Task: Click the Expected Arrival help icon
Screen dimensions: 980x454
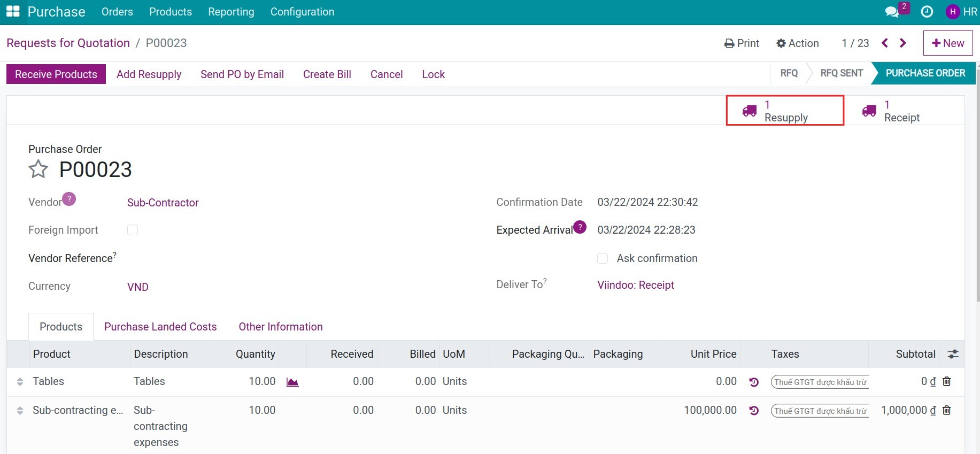Action: (580, 227)
